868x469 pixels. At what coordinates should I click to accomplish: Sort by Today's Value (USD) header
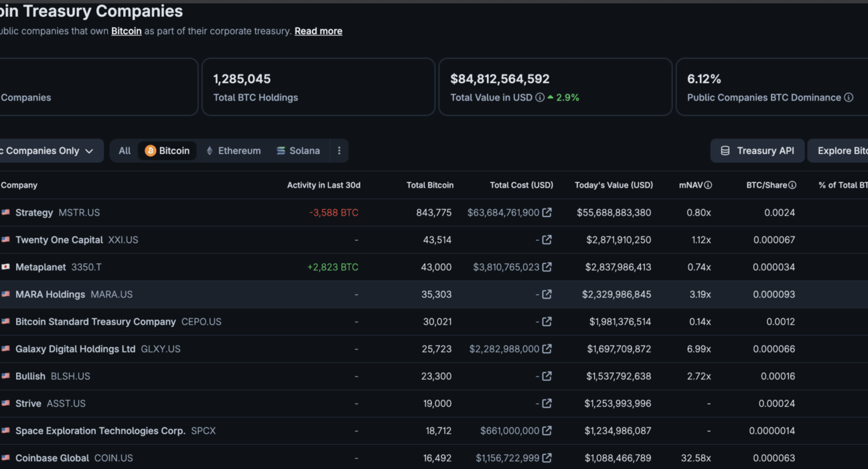pyautogui.click(x=613, y=185)
